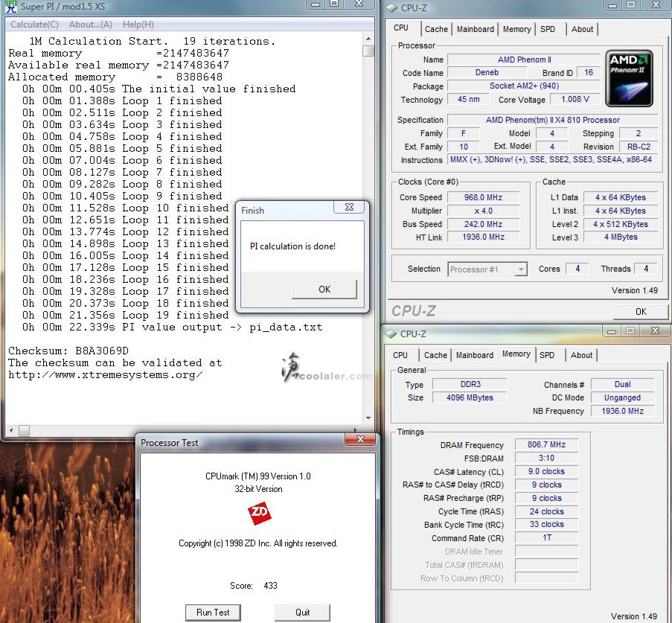Select the CPU tab in the CPU-Z Memory timings window
The image size is (672, 623).
400,355
